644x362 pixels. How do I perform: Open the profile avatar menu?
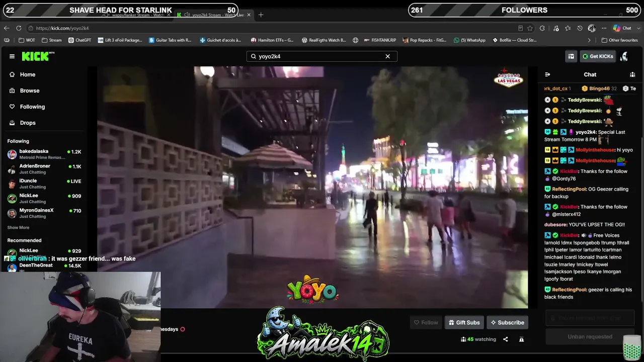(624, 56)
